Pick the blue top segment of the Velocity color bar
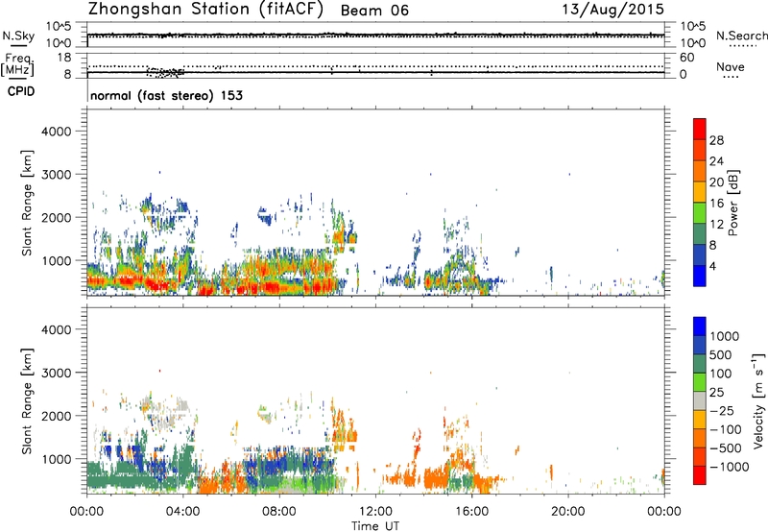This screenshot has height=532, width=768. point(700,326)
